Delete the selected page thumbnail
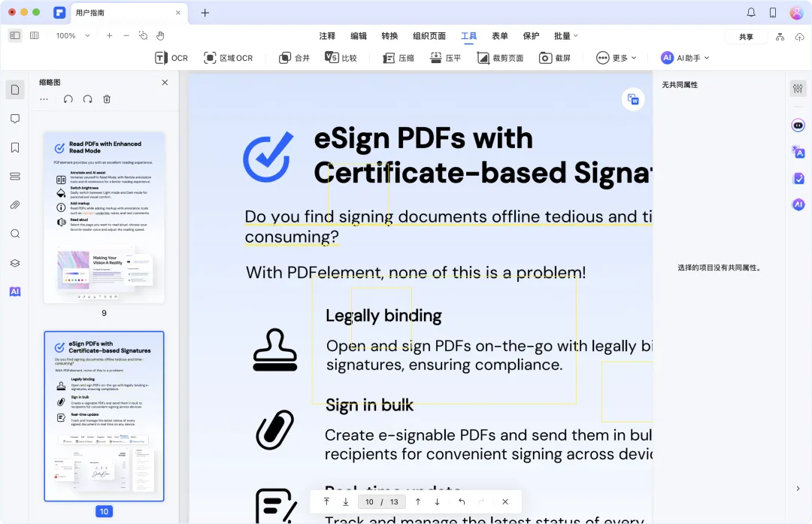Screen dimensions: 812x524 107,99
